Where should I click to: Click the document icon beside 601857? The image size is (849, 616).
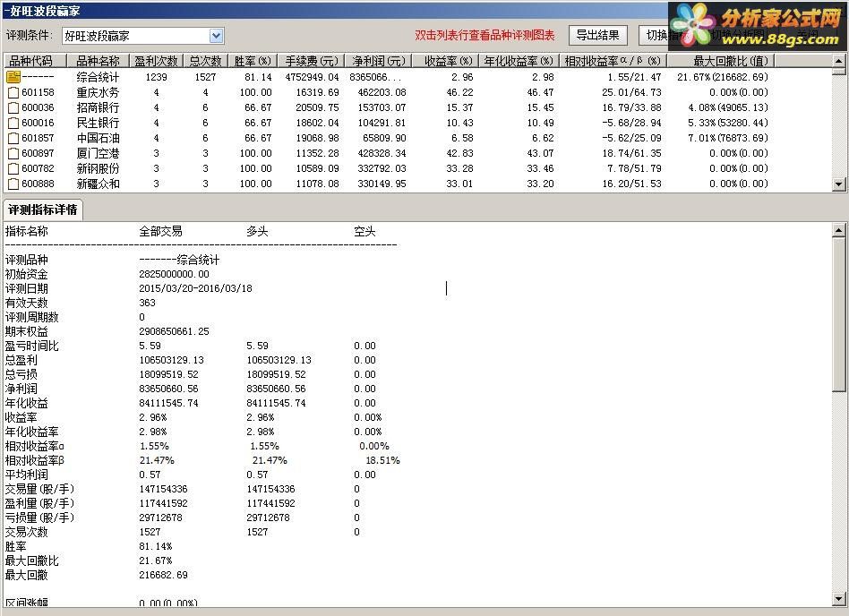pyautogui.click(x=13, y=138)
